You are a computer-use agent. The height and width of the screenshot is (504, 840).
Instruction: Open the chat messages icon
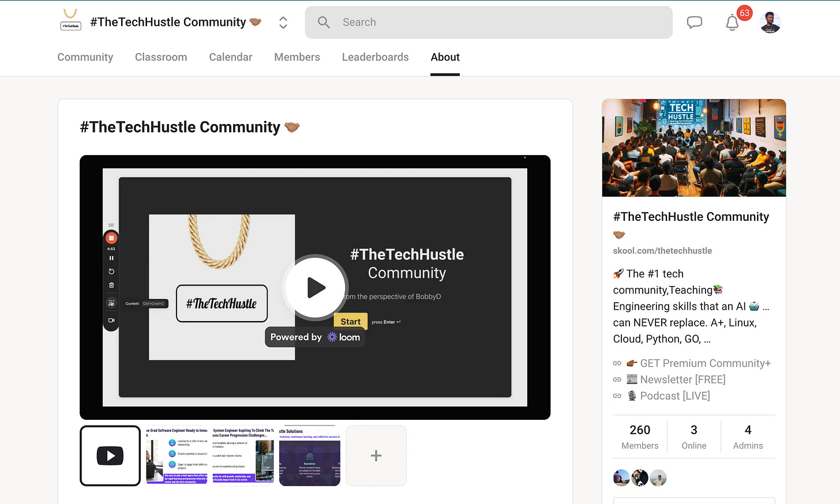[x=695, y=22]
